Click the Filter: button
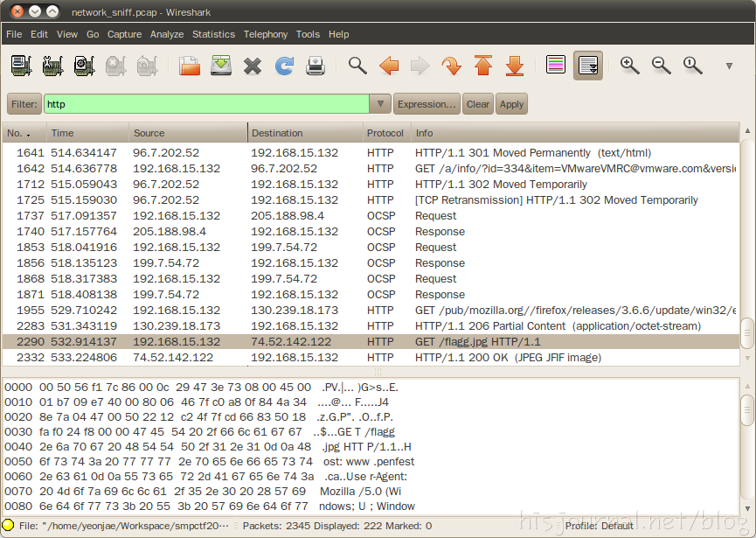Screen dimensions: 756x538 tap(24, 104)
